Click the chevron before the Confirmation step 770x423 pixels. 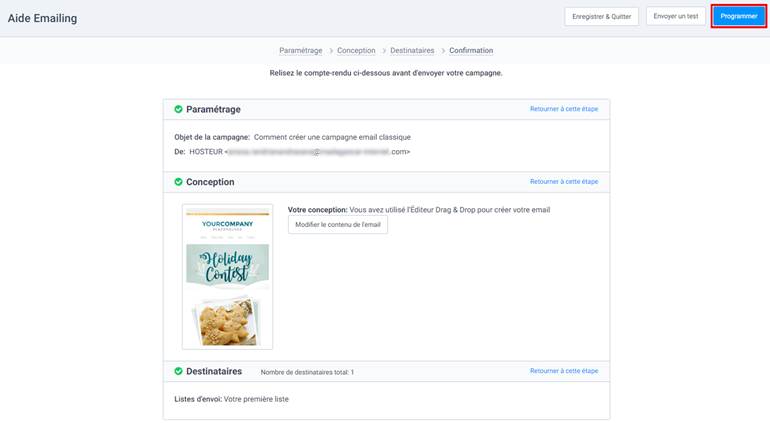442,50
